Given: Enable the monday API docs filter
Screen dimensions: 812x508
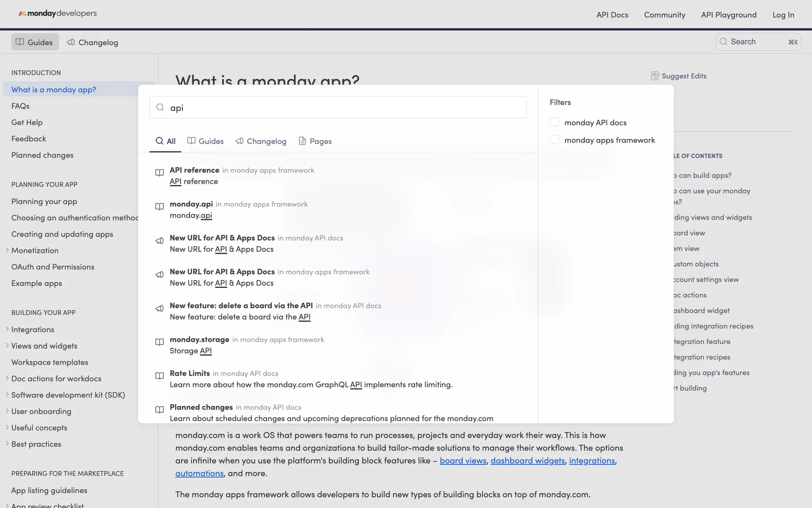Looking at the screenshot, I should tap(554, 122).
